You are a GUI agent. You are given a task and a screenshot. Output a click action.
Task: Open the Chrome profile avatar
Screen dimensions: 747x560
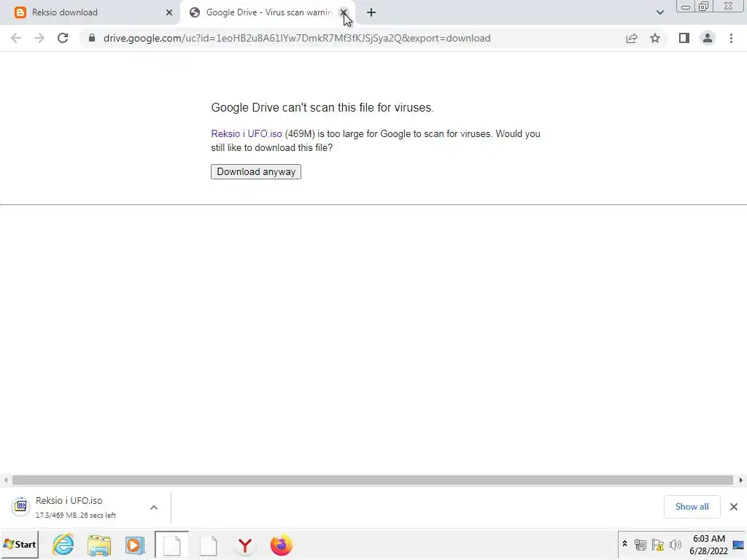[708, 38]
